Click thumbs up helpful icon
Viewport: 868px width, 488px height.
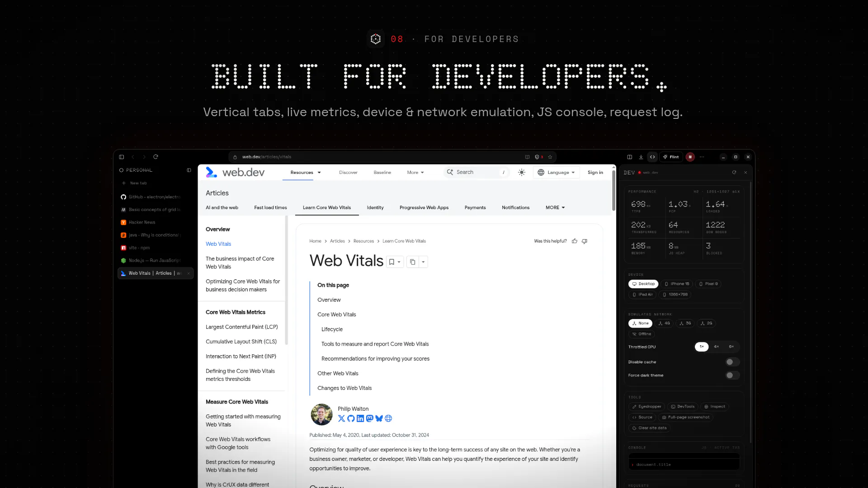575,241
